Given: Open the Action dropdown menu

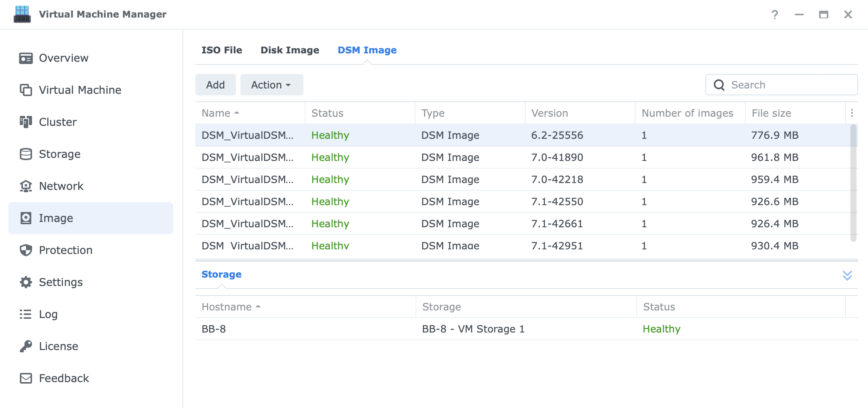Looking at the screenshot, I should [x=272, y=85].
